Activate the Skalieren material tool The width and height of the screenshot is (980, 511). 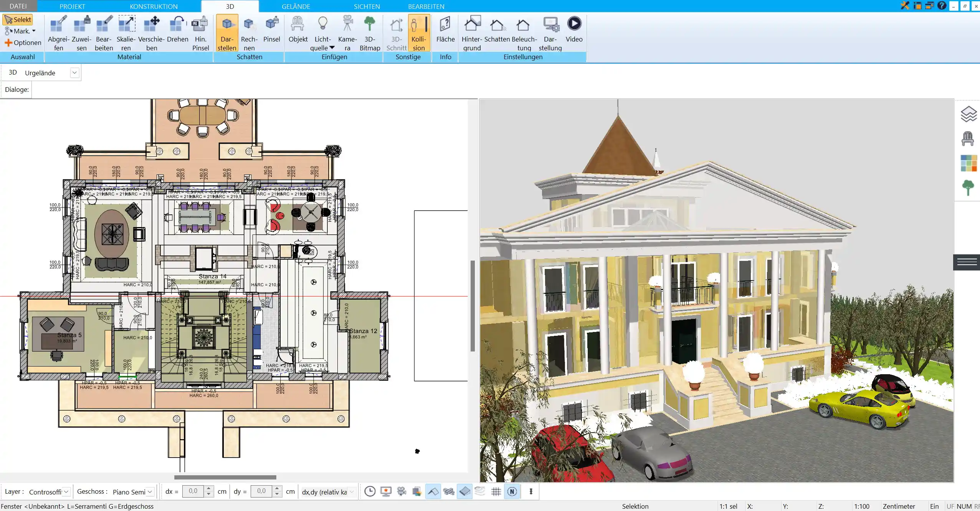point(126,33)
